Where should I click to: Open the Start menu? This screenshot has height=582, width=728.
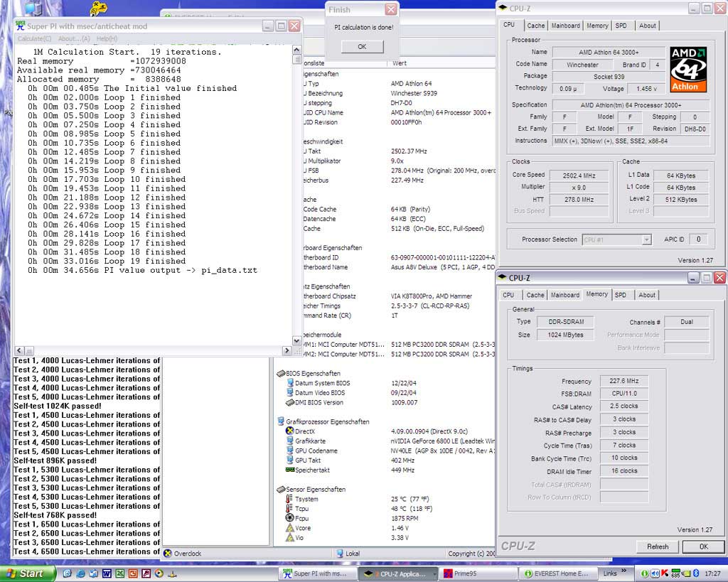28,573
